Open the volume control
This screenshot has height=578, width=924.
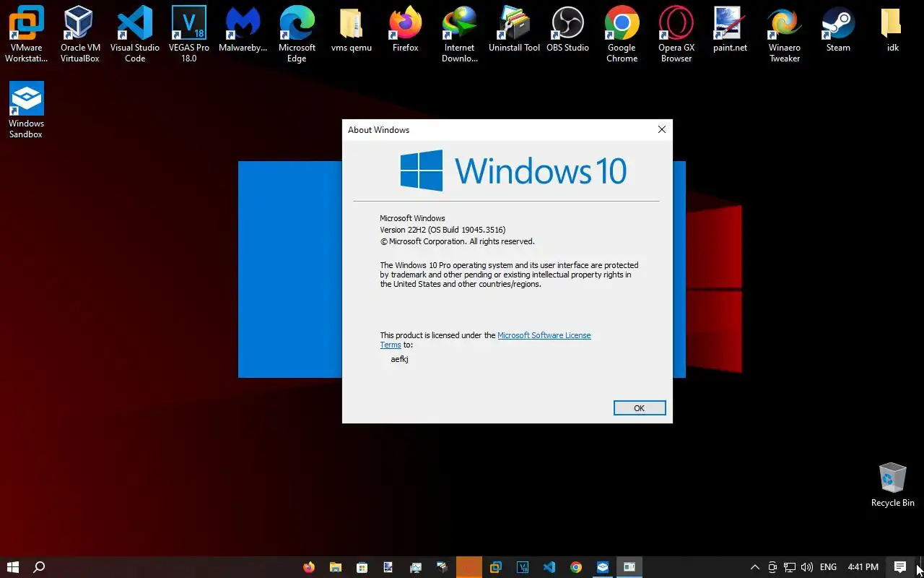[807, 567]
